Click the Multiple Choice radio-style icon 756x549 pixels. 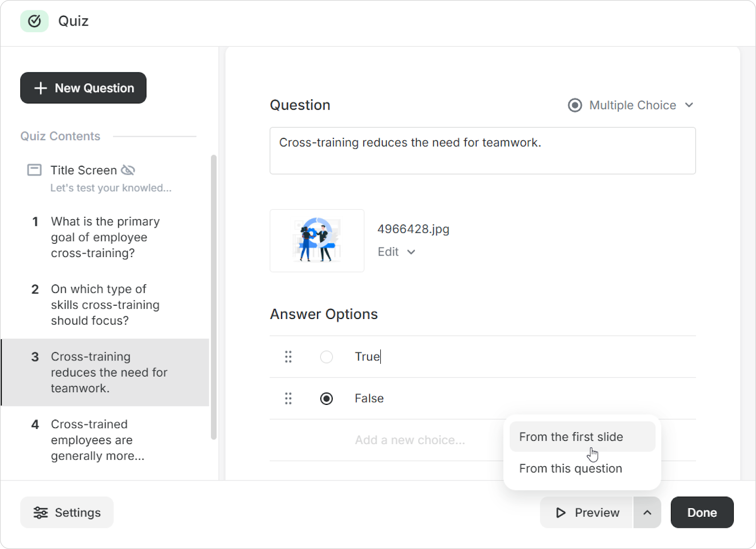pos(575,105)
